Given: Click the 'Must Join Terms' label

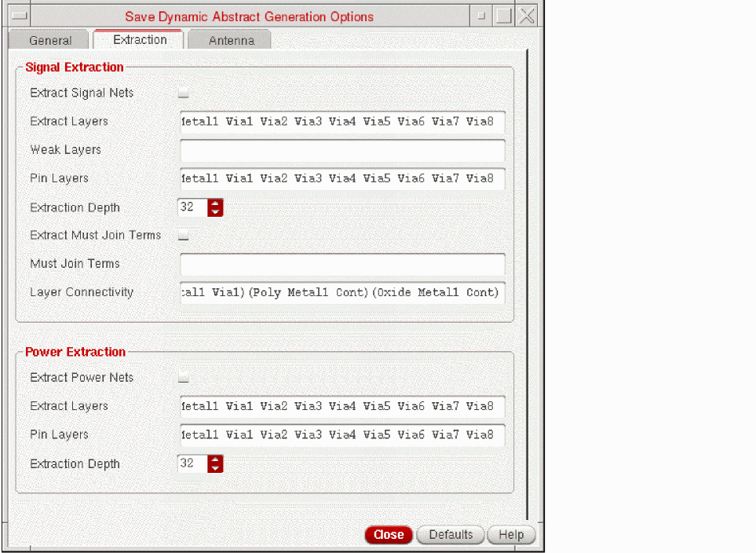Looking at the screenshot, I should click(75, 263).
